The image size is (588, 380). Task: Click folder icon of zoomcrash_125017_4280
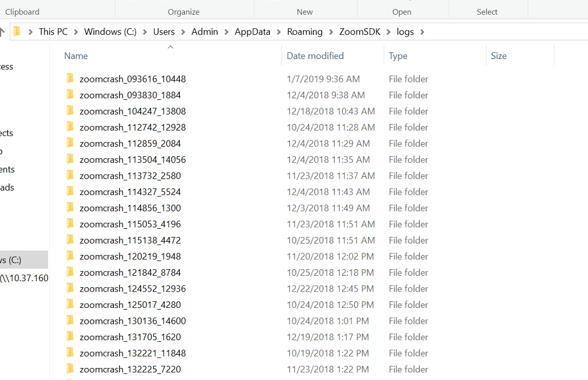click(70, 305)
